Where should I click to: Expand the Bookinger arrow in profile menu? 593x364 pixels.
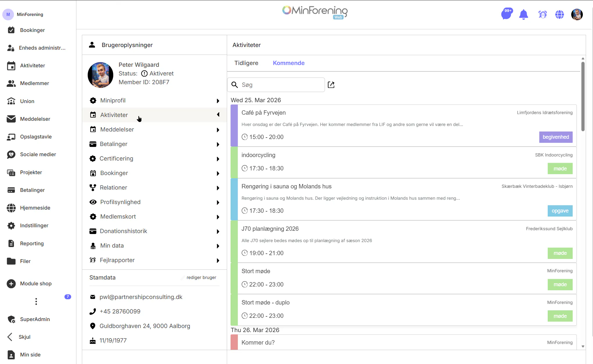pyautogui.click(x=218, y=173)
